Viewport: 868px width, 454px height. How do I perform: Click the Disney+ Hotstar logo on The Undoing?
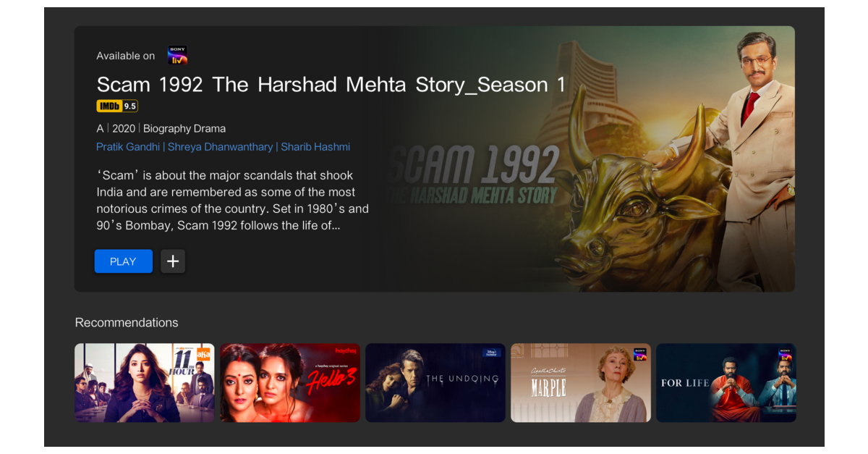492,353
